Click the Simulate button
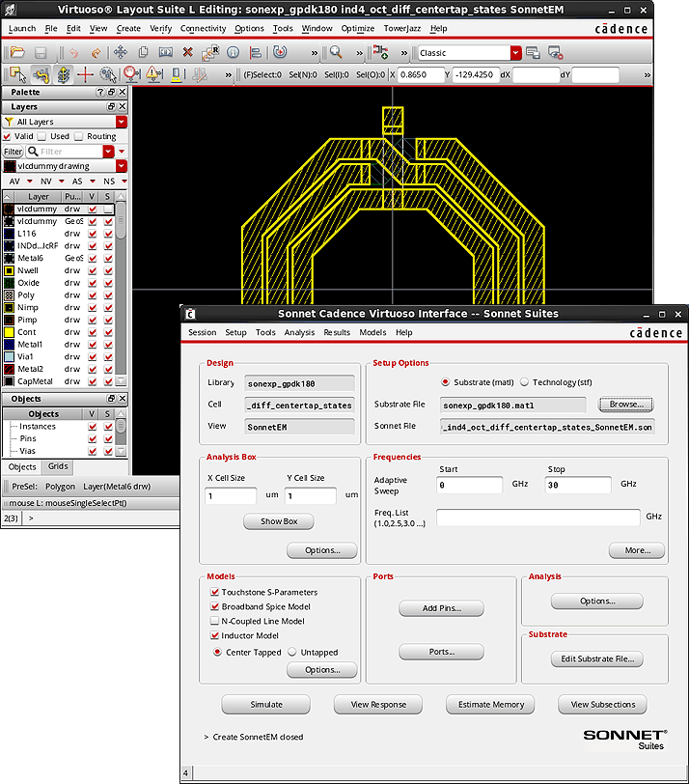Viewport: 689px width, 784px height. (x=265, y=705)
